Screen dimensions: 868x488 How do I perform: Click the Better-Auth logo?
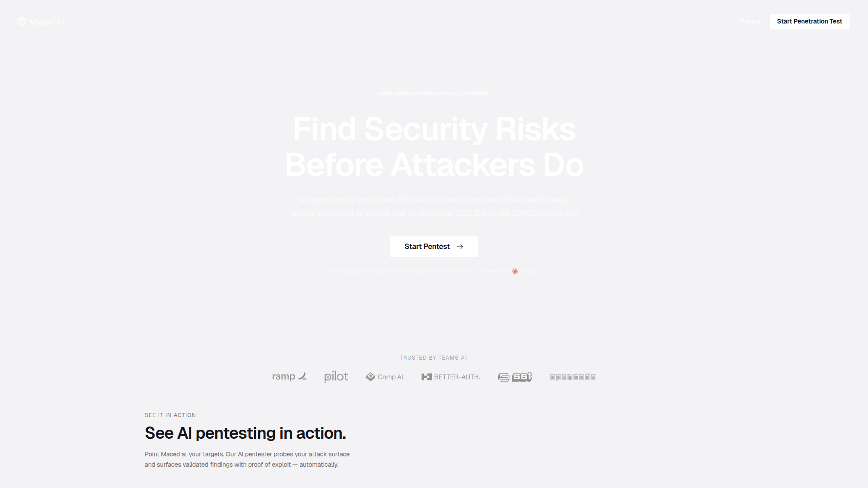pyautogui.click(x=451, y=377)
